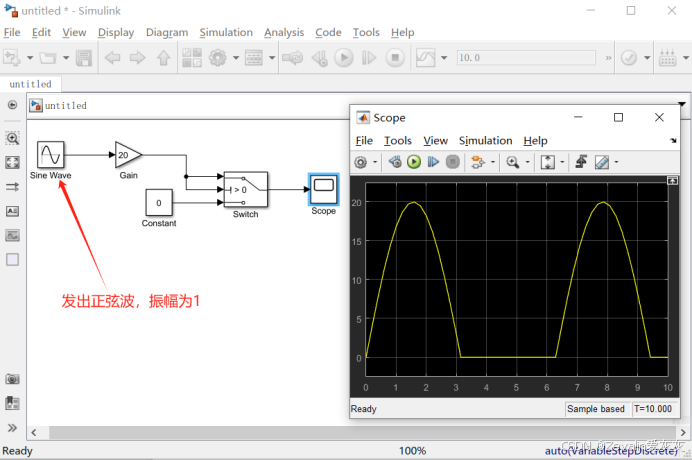The height and width of the screenshot is (460, 692).
Task: Toggle the Sample Time Display palette icon
Action: tap(12, 187)
